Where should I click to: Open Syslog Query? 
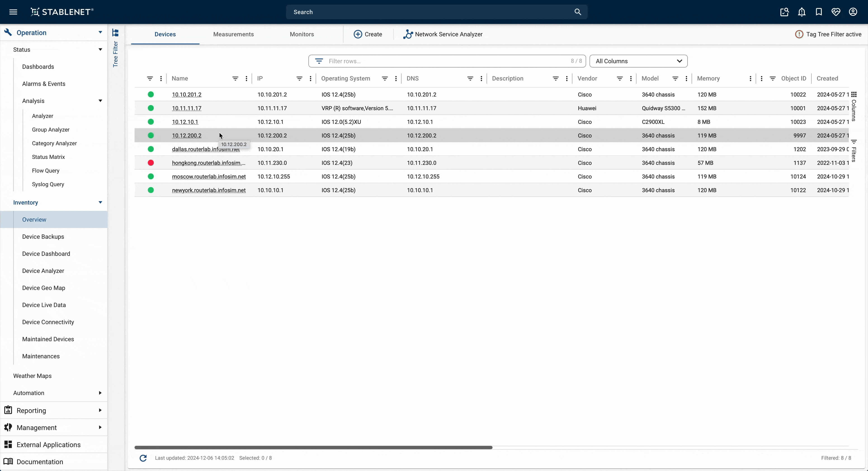coord(48,184)
